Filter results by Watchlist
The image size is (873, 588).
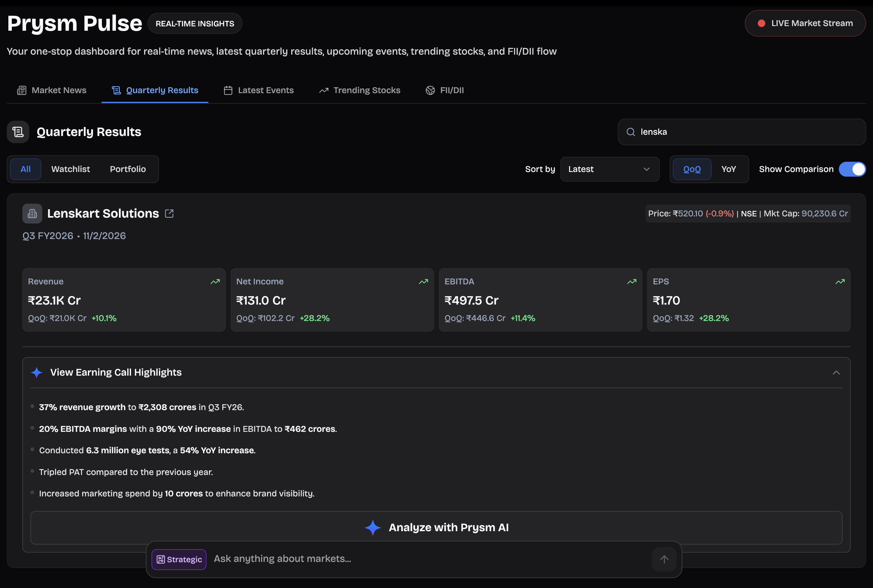pos(70,169)
